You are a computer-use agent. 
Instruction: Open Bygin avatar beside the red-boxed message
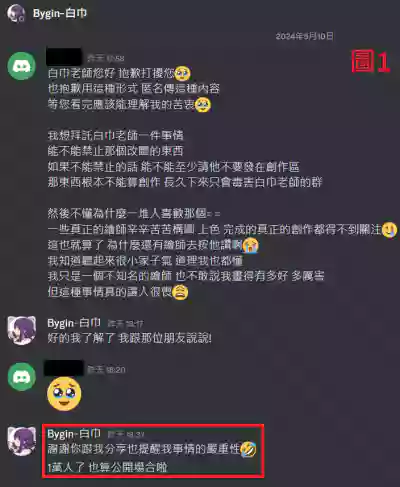[x=22, y=441]
